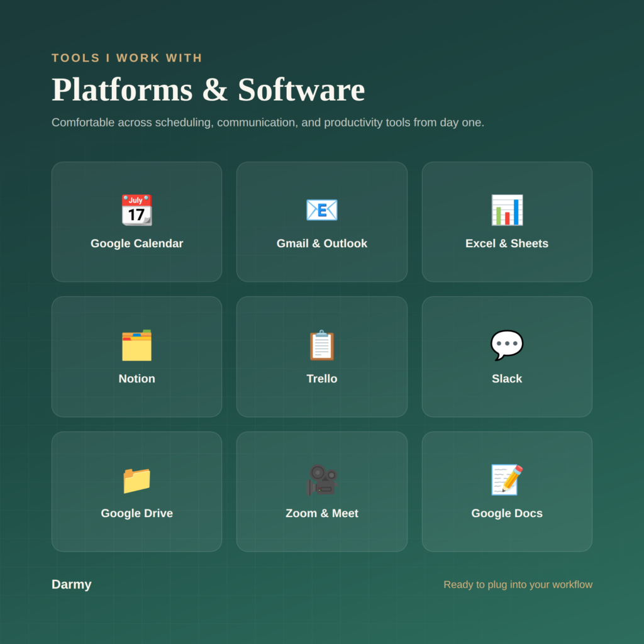
Task: Click 'Ready to plug into your workflow' text
Action: 518,584
